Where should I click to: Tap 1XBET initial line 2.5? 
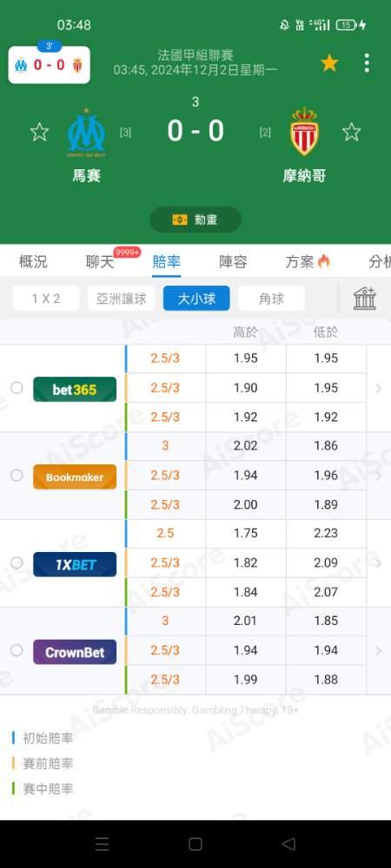(x=165, y=533)
